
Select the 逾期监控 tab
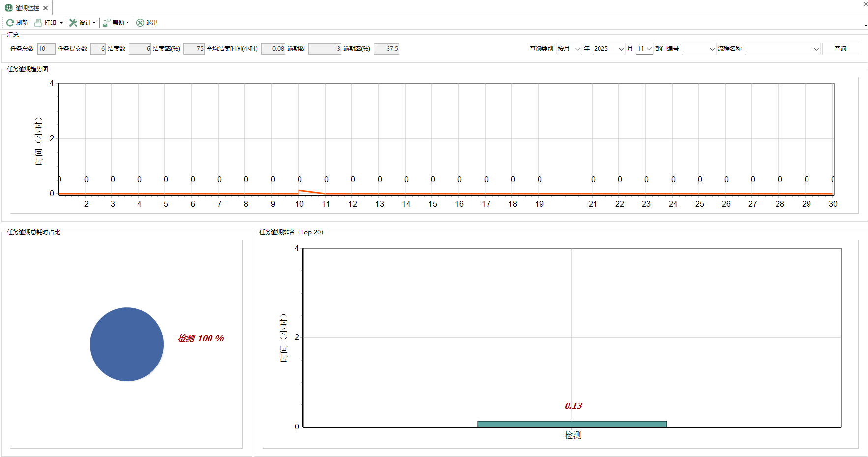tap(27, 8)
